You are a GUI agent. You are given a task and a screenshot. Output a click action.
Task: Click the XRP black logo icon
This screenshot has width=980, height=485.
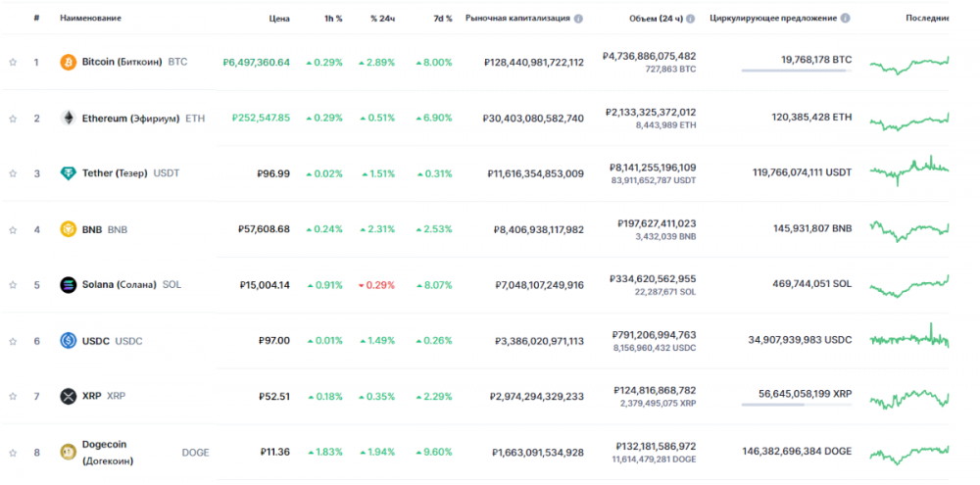pos(69,396)
